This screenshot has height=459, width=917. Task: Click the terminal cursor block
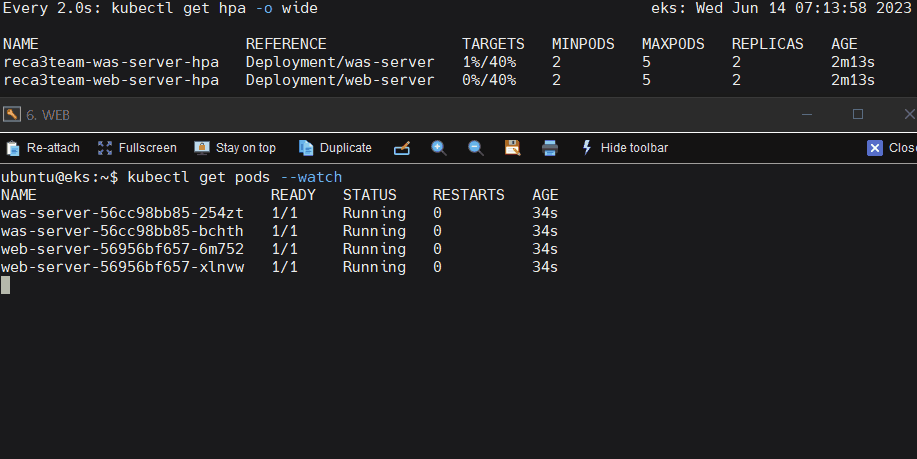(x=5, y=285)
